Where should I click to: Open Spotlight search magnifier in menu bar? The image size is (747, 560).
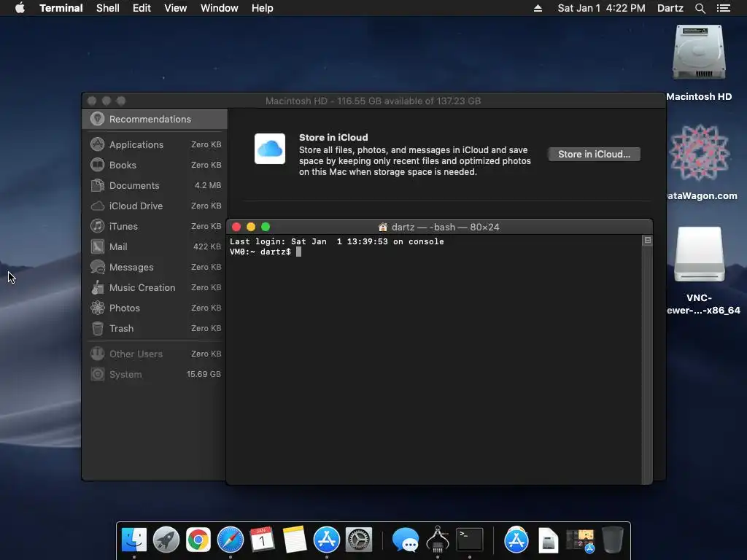(700, 8)
